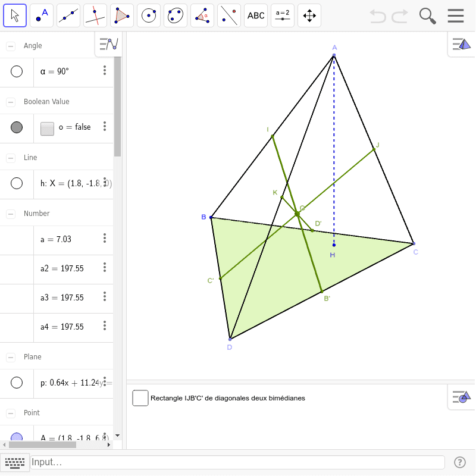476x476 pixels.
Task: Open the 3D Graphics style bar
Action: (462, 44)
